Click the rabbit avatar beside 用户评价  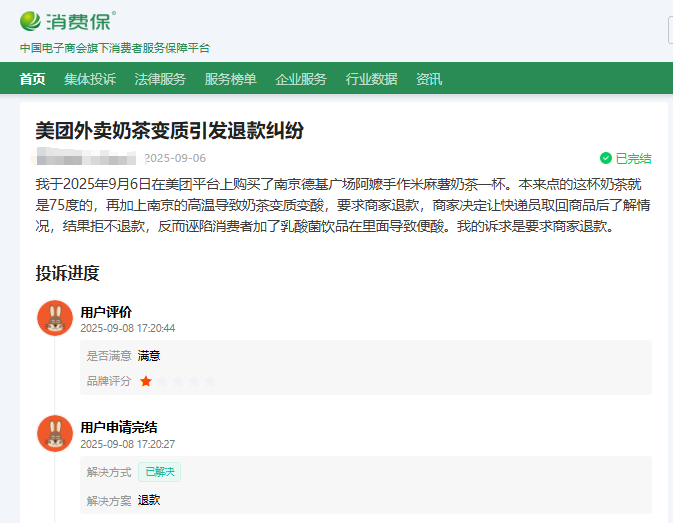[55, 318]
